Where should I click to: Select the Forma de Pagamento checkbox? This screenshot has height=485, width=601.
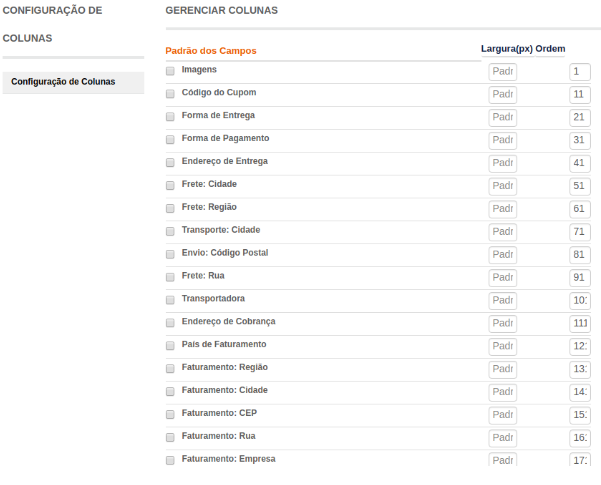point(170,140)
